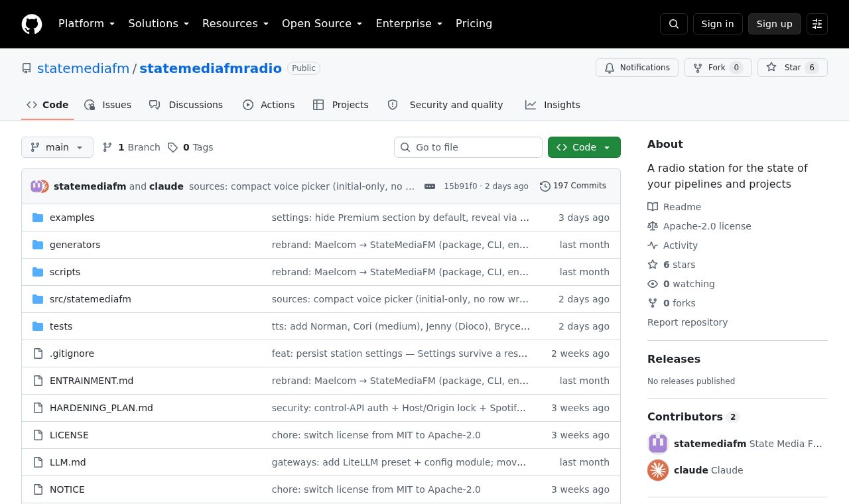
Task: Open the main branch selector dropdown
Action: [x=57, y=147]
